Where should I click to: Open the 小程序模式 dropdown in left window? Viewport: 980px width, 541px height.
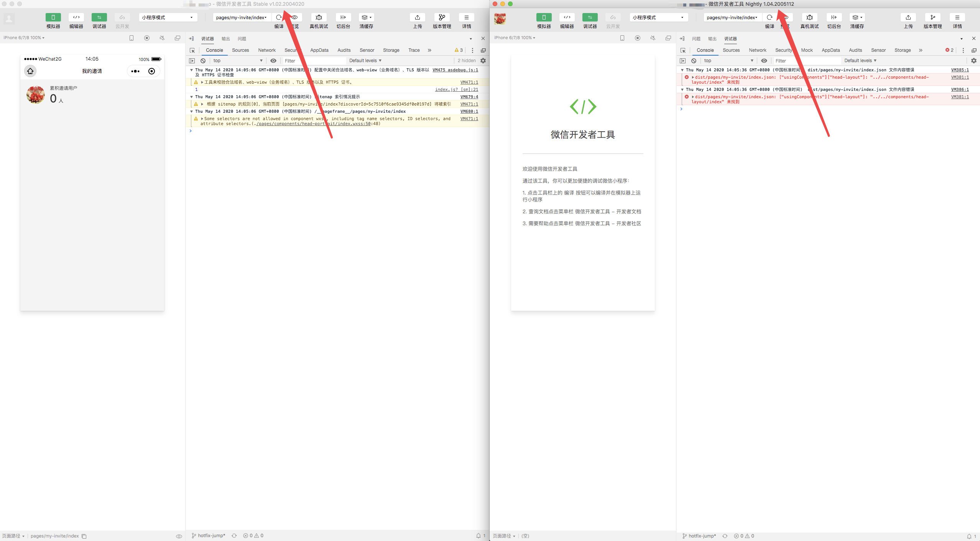pos(168,18)
